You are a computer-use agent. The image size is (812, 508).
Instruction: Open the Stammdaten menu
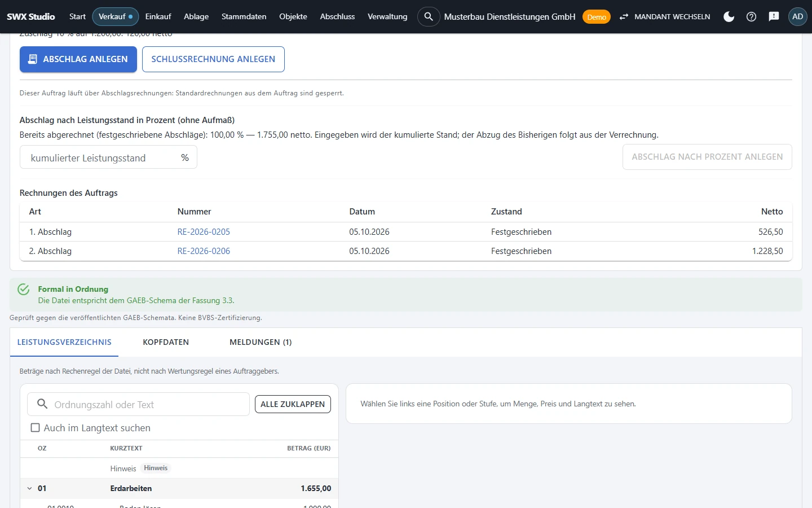pos(244,16)
